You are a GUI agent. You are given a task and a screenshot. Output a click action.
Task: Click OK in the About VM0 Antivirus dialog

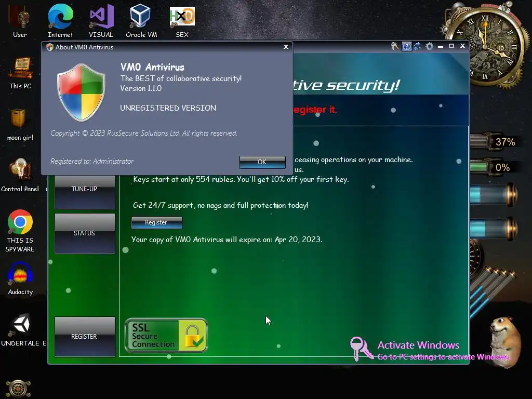tap(262, 162)
